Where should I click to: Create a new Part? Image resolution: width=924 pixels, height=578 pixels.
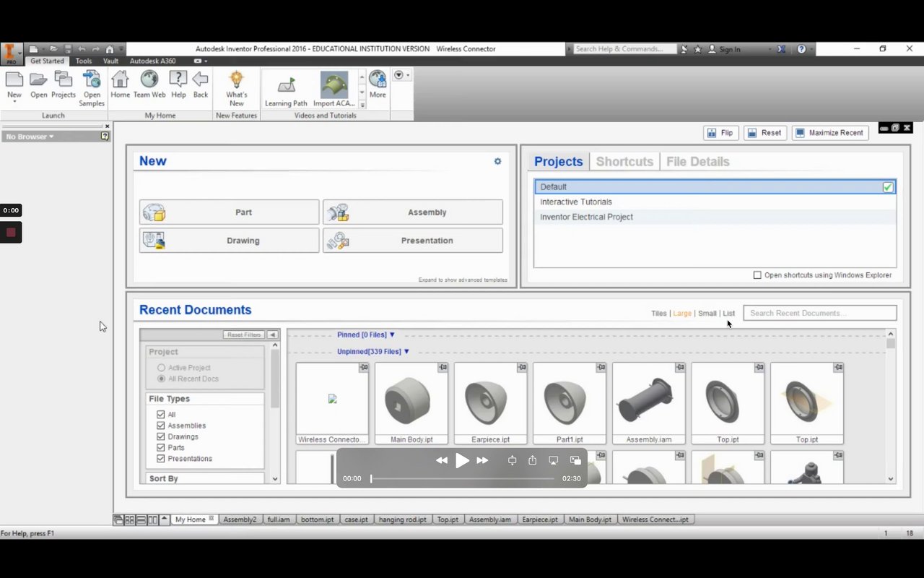pos(229,212)
